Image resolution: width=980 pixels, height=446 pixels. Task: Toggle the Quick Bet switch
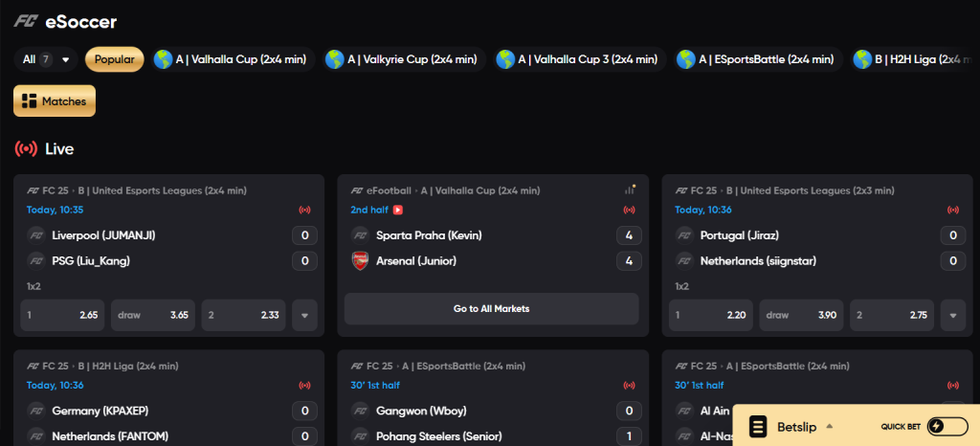947,427
